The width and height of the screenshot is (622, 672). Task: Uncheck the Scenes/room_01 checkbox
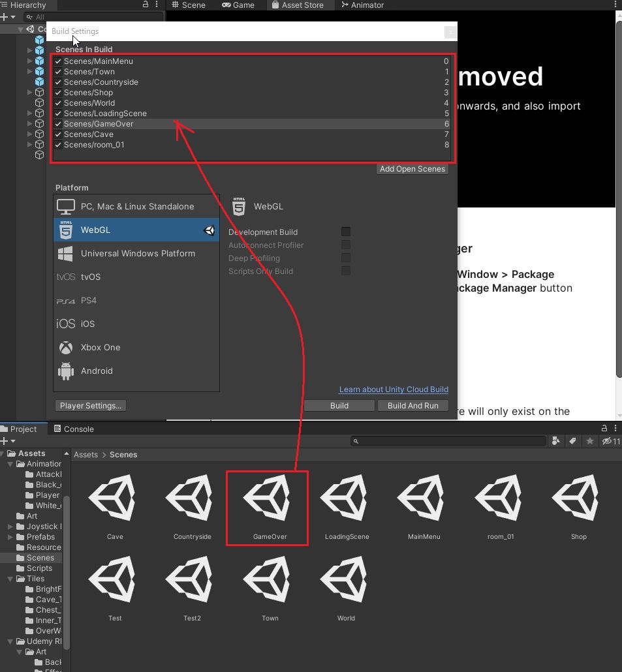[x=58, y=145]
